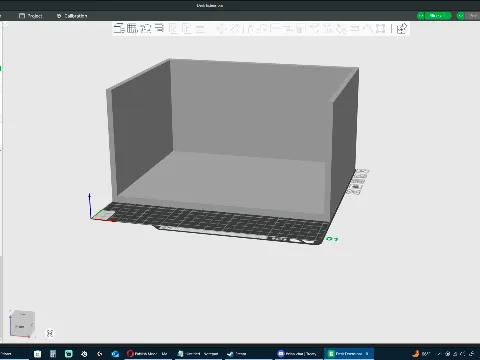The image size is (480, 360).
Task: Open the Calibration tab
Action: point(72,16)
